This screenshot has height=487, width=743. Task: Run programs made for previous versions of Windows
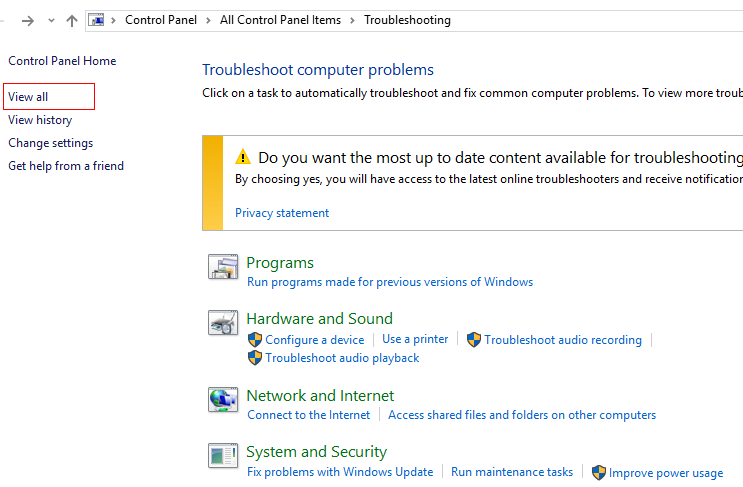pos(390,282)
